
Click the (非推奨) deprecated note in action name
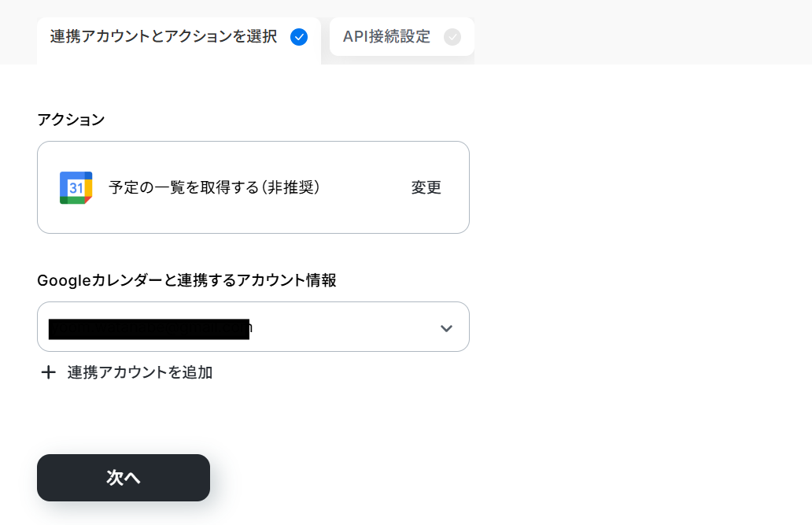[290, 187]
